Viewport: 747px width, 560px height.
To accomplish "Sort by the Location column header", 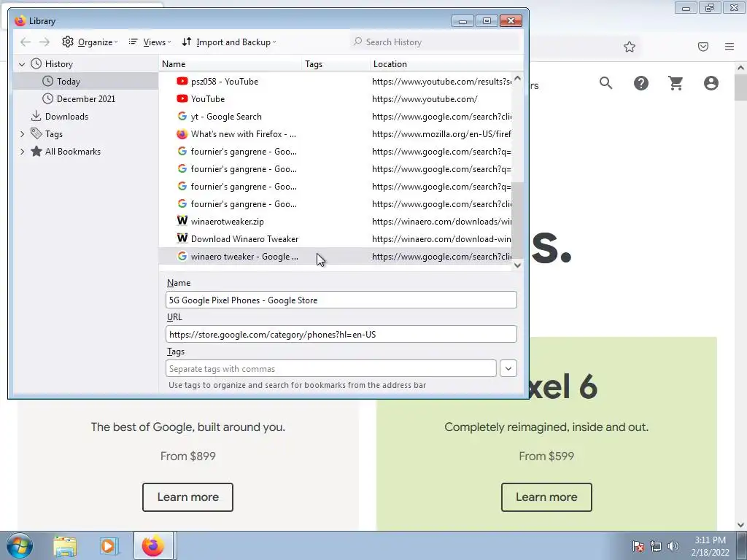I will [x=446, y=64].
